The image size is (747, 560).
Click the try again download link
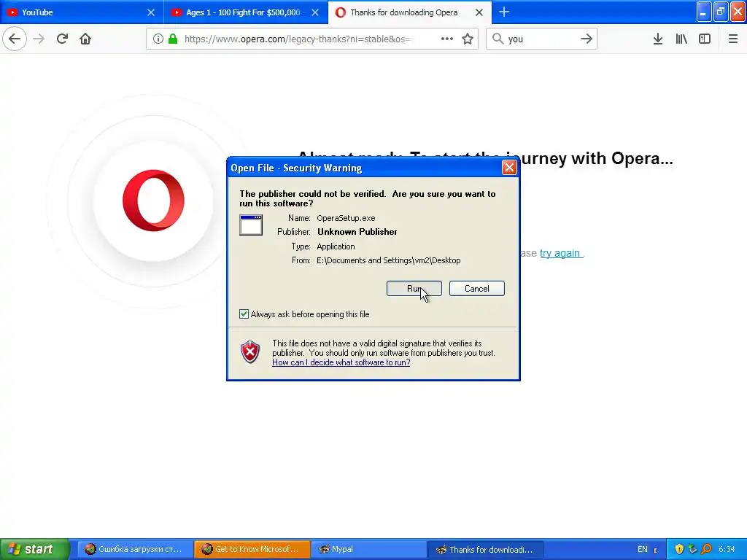(x=560, y=253)
